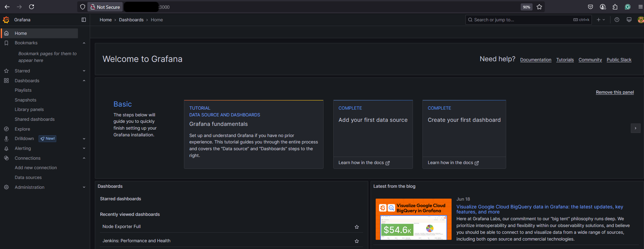Open the browser extensions puzzle icon

click(615, 7)
